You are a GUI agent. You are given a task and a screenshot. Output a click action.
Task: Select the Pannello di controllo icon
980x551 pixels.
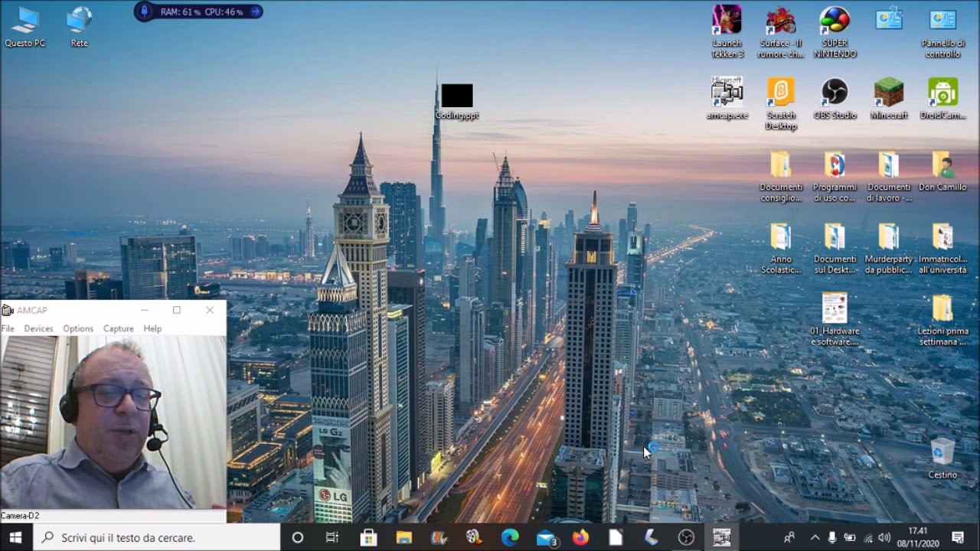942,32
